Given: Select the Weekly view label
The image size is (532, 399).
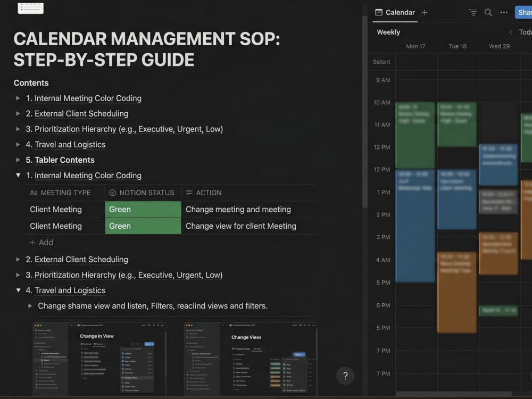Looking at the screenshot, I should click(x=388, y=32).
